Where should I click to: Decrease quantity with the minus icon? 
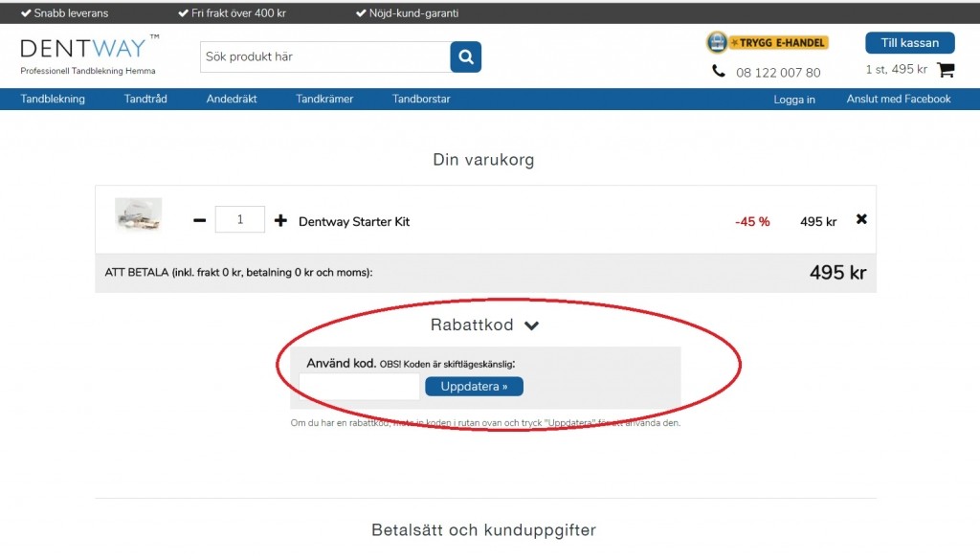click(199, 220)
